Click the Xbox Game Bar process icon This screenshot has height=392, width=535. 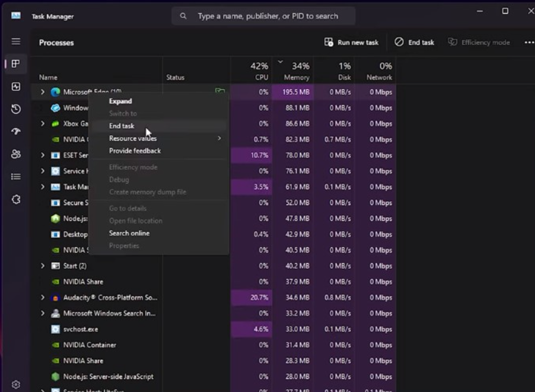(x=55, y=124)
